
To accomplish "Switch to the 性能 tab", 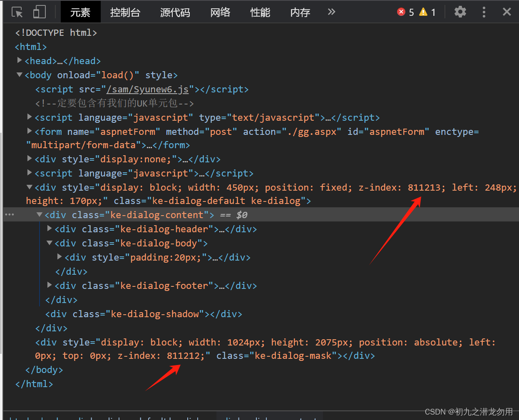I will pos(260,12).
